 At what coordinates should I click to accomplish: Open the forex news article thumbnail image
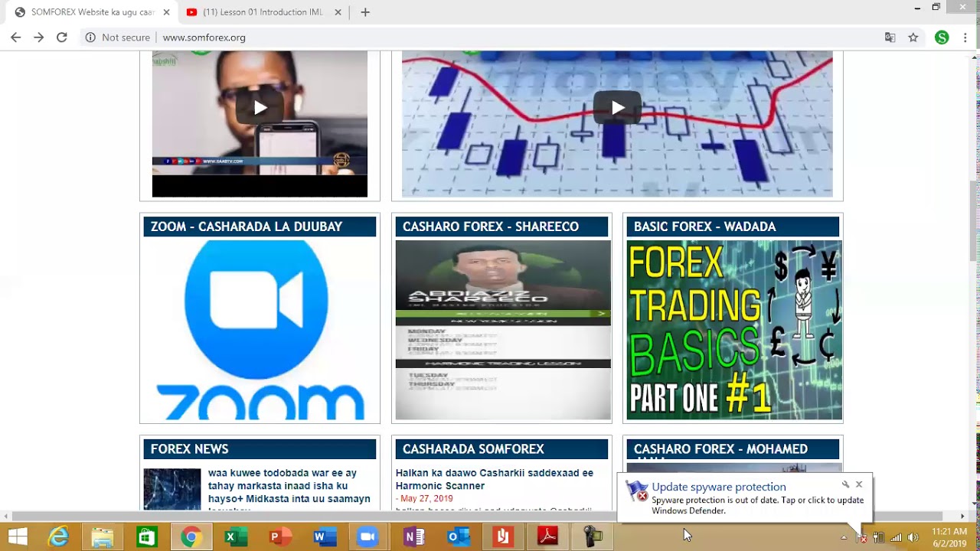172,490
